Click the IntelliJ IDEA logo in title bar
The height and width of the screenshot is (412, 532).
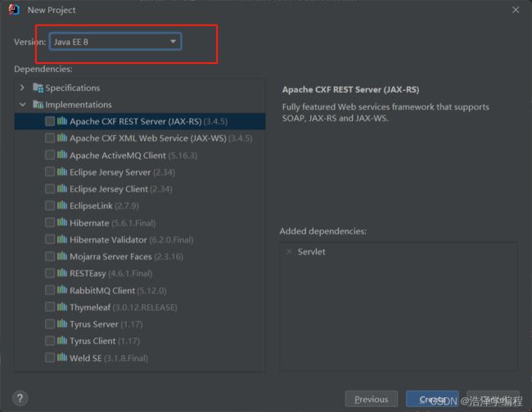pos(14,10)
